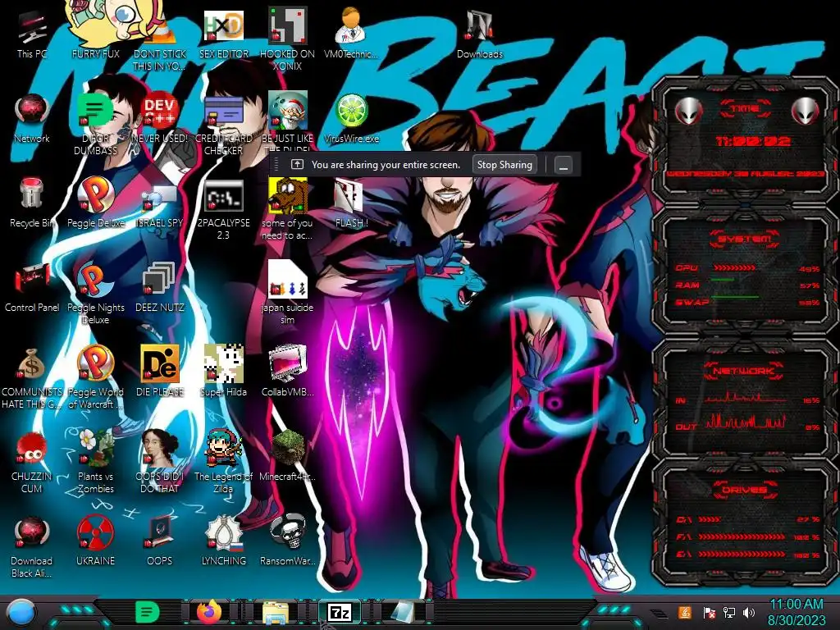Open the CollabVMB... desktop icon
The height and width of the screenshot is (630, 840).
(288, 371)
